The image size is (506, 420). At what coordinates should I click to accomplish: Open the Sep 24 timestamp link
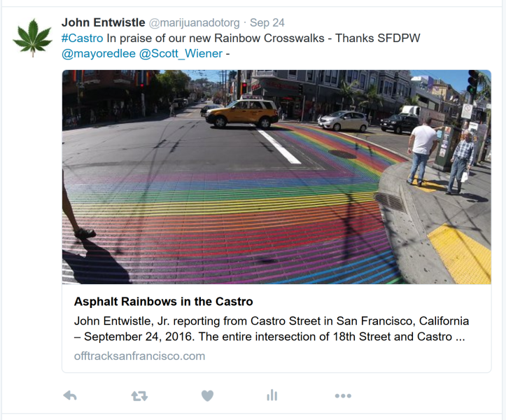[267, 23]
